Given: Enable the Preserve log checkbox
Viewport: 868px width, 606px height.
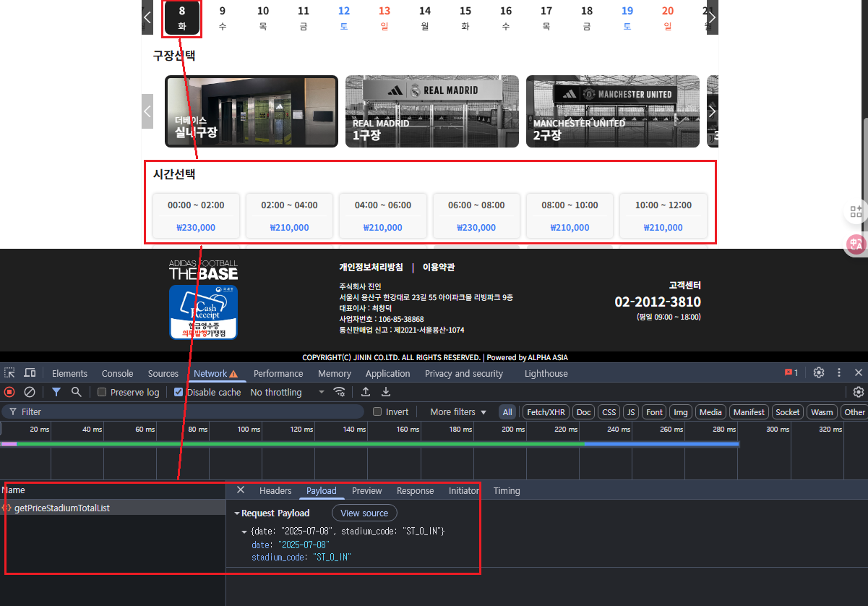Looking at the screenshot, I should (x=102, y=392).
